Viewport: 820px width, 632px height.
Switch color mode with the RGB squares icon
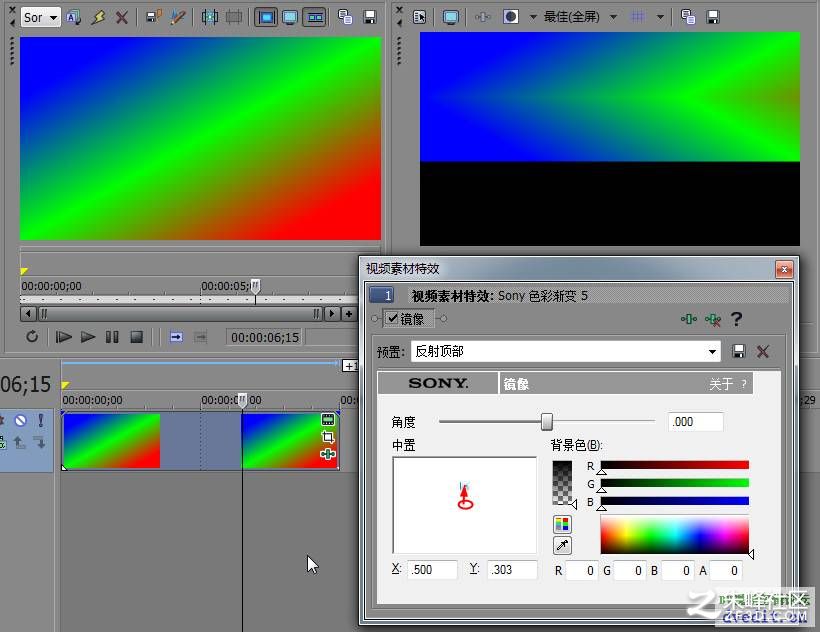(x=562, y=524)
